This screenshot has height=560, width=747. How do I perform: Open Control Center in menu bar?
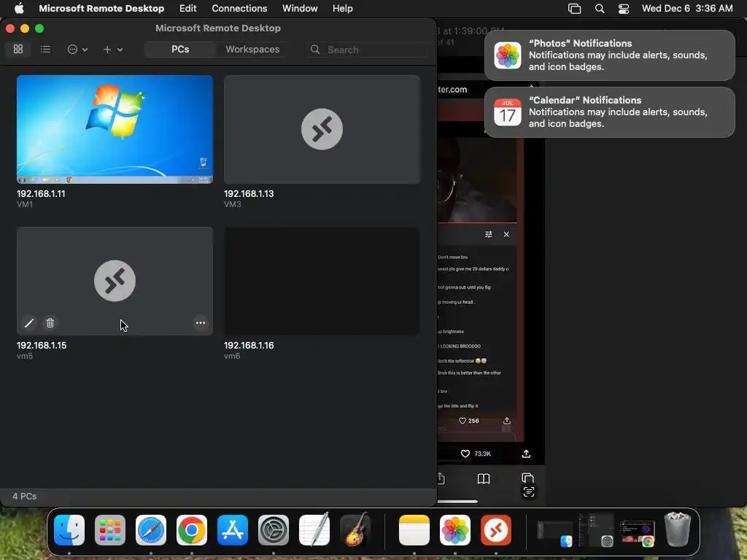coord(624,9)
